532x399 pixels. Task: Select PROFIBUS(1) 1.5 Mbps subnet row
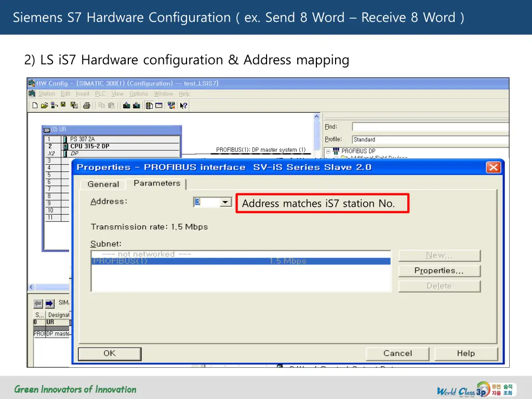coord(241,261)
